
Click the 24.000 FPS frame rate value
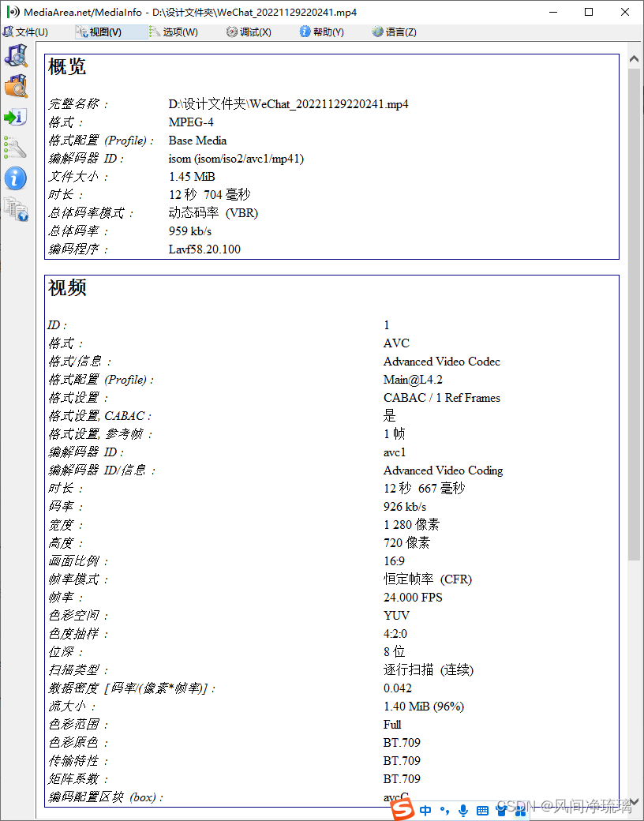(x=413, y=597)
